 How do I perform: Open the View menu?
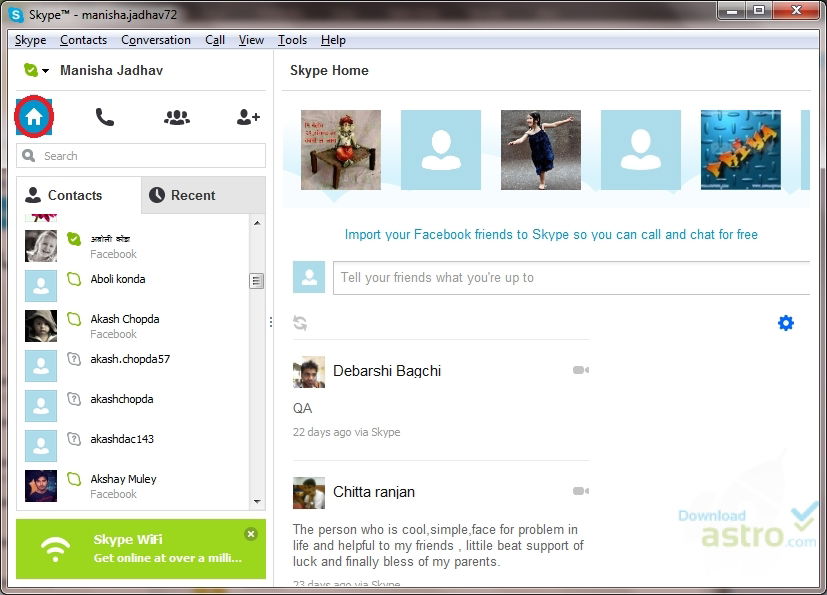click(251, 40)
